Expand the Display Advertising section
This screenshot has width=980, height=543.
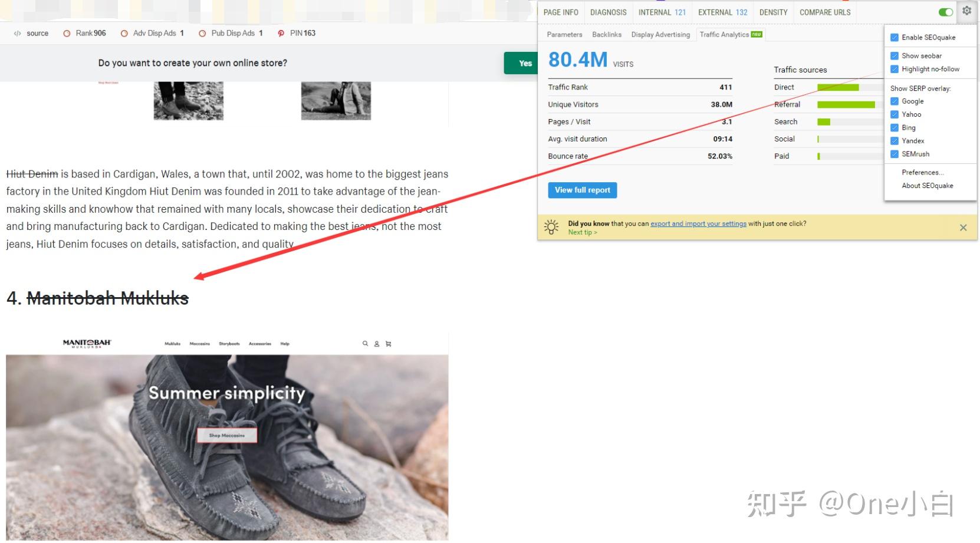pyautogui.click(x=660, y=34)
